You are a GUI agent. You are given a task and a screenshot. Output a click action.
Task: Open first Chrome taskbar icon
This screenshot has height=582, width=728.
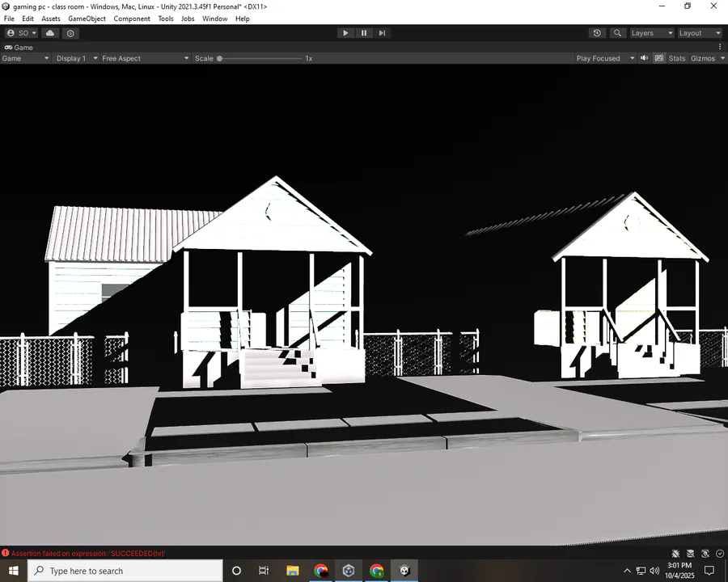click(321, 571)
